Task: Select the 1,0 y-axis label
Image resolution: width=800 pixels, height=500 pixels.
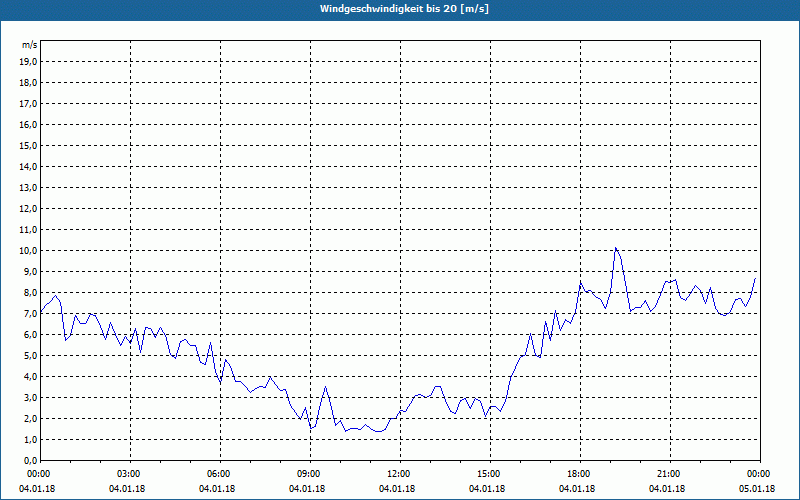Action: pyautogui.click(x=31, y=439)
